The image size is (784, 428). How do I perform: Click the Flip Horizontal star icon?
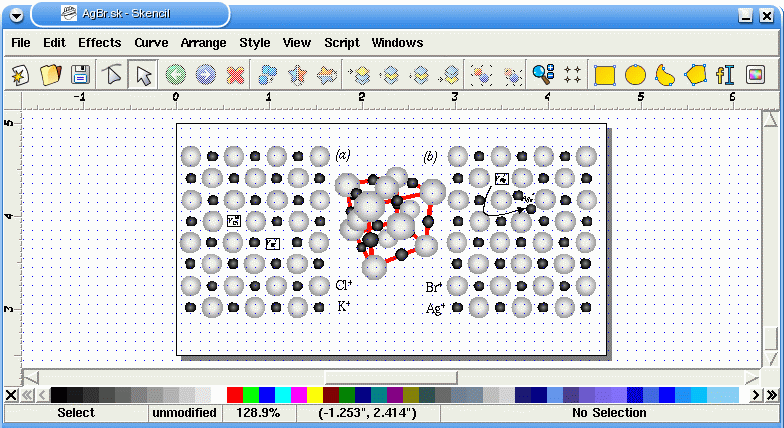(x=298, y=75)
